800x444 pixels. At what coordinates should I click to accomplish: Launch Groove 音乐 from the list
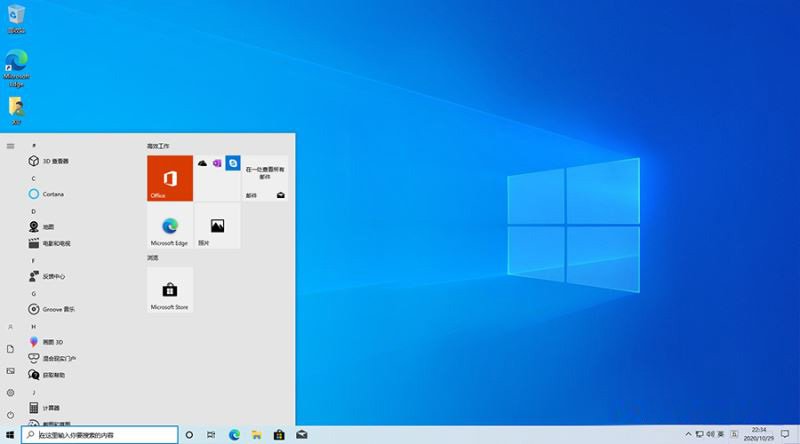click(52, 309)
